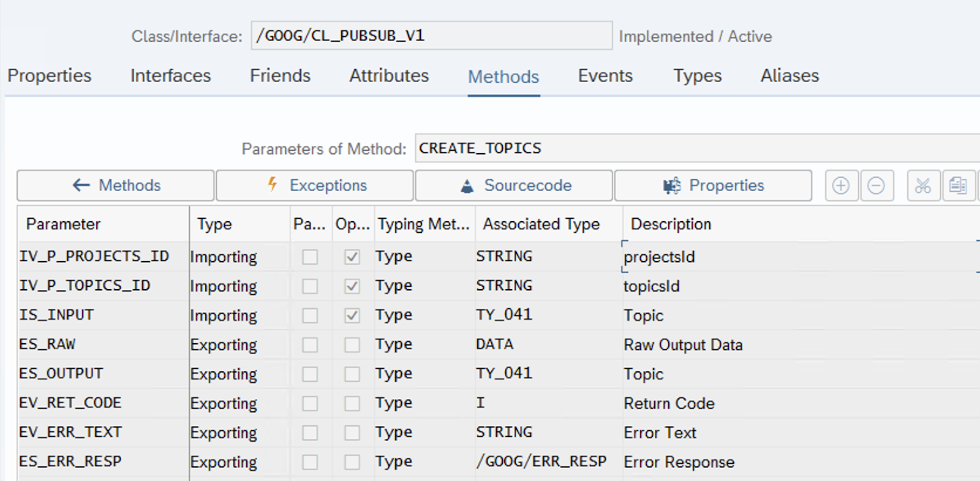Open Sourcecode for CREATE_TOPICS
980x481 pixels.
(514, 186)
